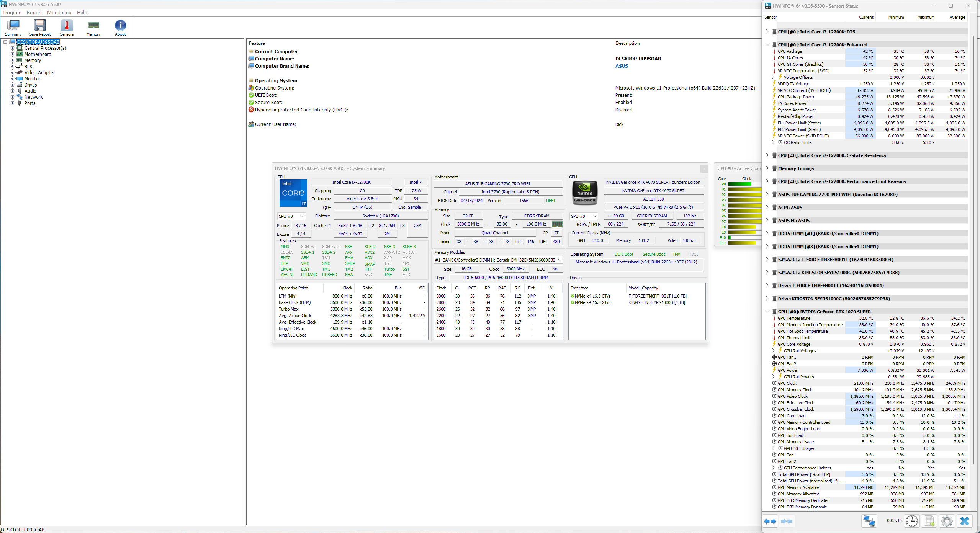Open the Memory Modules DIMM dropdown
Viewport: 980px width, 533px height.
(498, 260)
